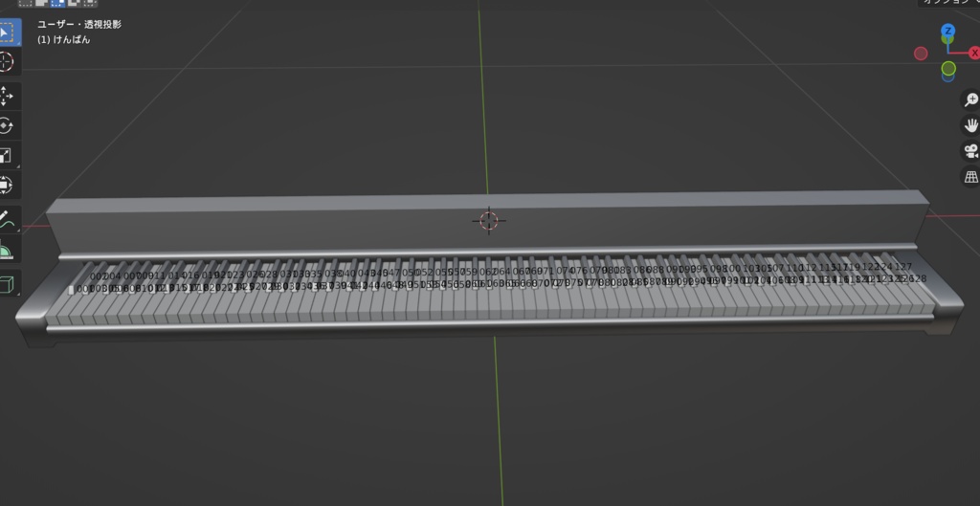Click the (1) けんばん object label

(x=64, y=39)
